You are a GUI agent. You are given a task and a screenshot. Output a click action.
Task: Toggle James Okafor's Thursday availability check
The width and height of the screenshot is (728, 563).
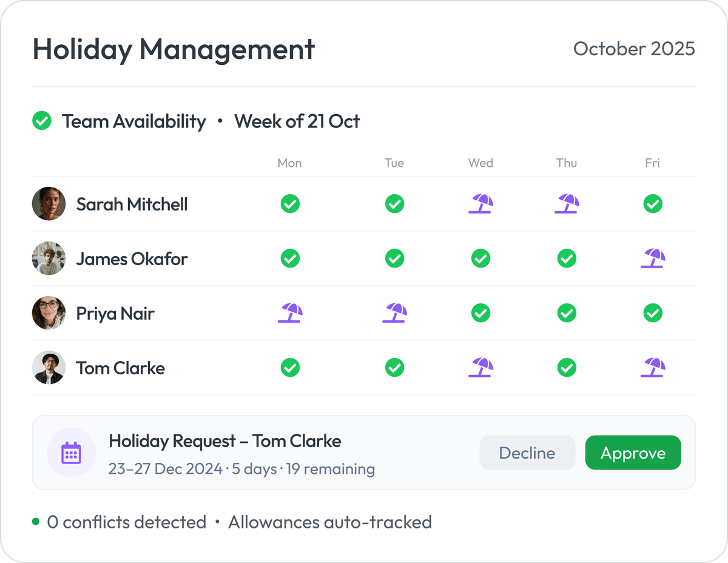(567, 258)
